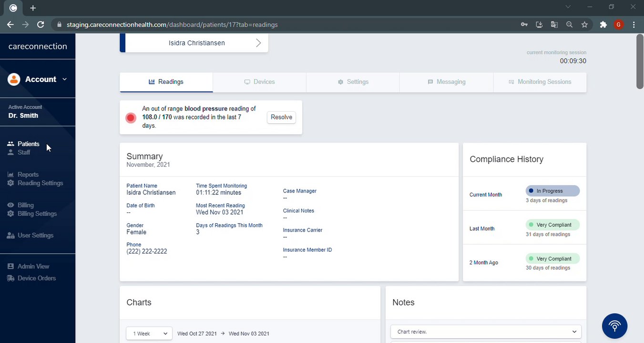Click the browser back arrow
Screen dimensions: 644x343
(x=10, y=24)
